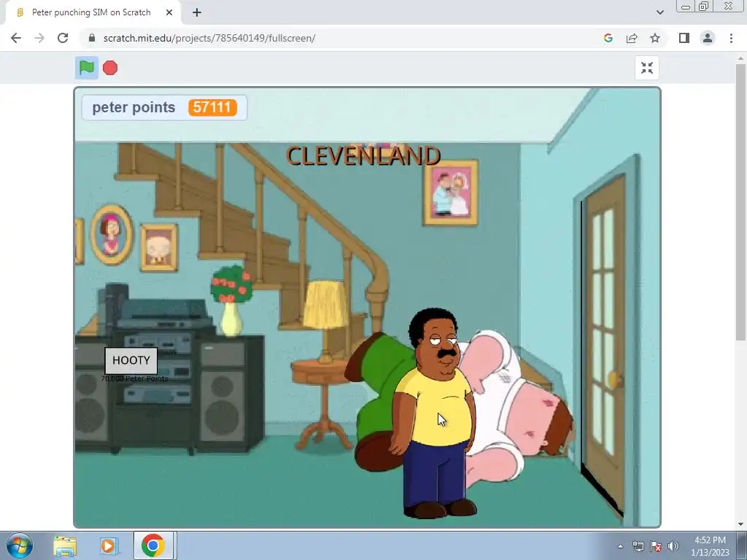Open volume control speaker icon
The width and height of the screenshot is (747, 560).
coord(673,546)
